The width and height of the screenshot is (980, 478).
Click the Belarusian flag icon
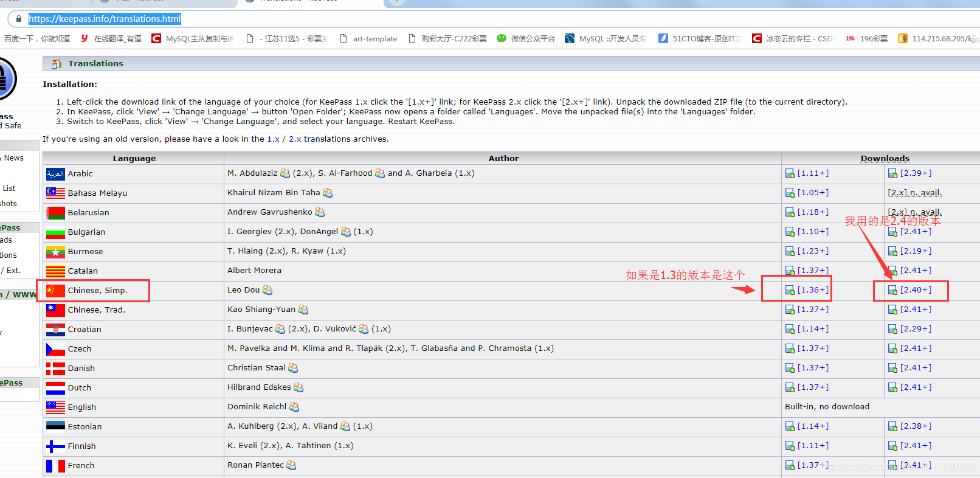[x=55, y=213]
